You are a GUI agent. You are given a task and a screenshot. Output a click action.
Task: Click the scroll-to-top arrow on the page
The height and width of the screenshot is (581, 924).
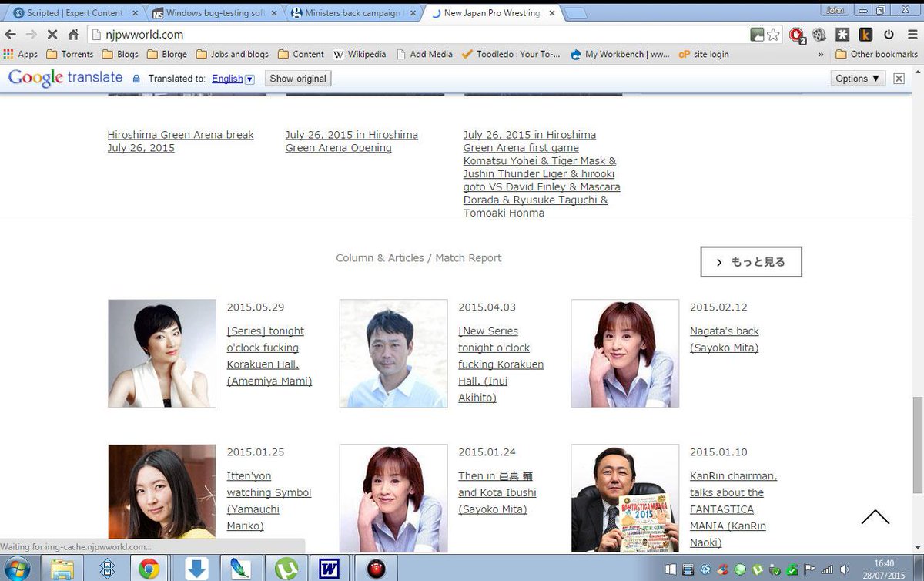(875, 517)
